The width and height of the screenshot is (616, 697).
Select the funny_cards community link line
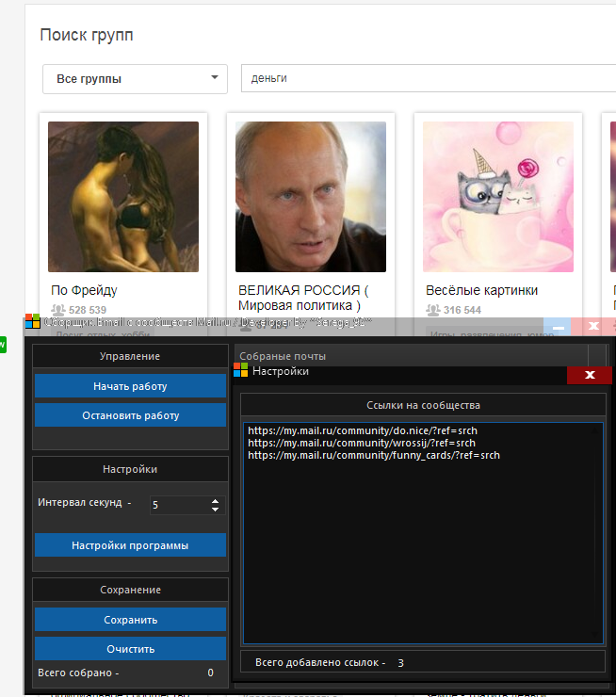374,455
